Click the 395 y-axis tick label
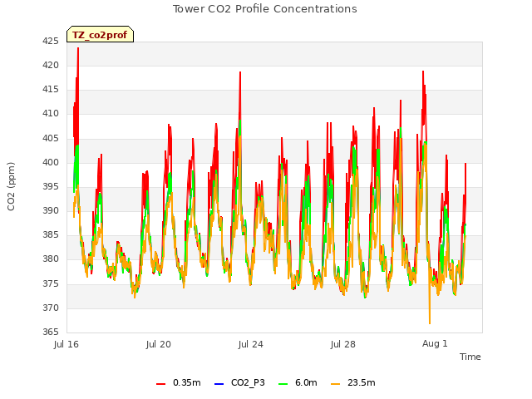Image resolution: width=532 pixels, height=399 pixels. click(x=51, y=186)
